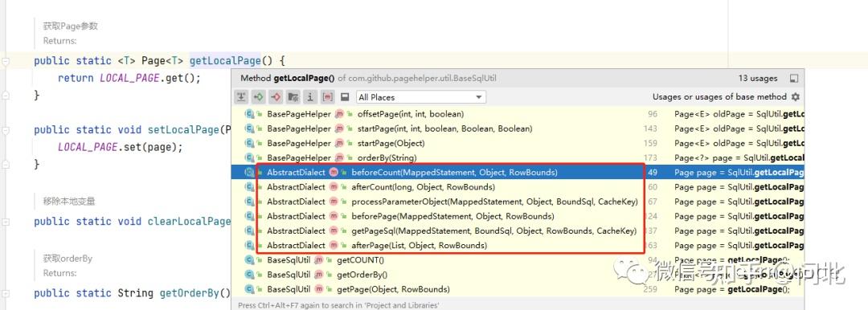
Task: Toggle the write access filter icon
Action: (276, 97)
